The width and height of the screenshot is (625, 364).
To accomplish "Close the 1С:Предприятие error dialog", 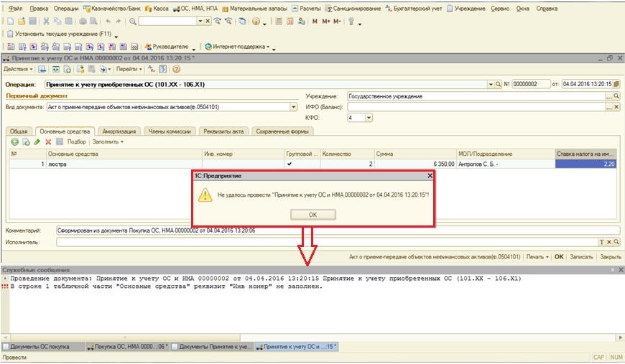I will point(430,176).
